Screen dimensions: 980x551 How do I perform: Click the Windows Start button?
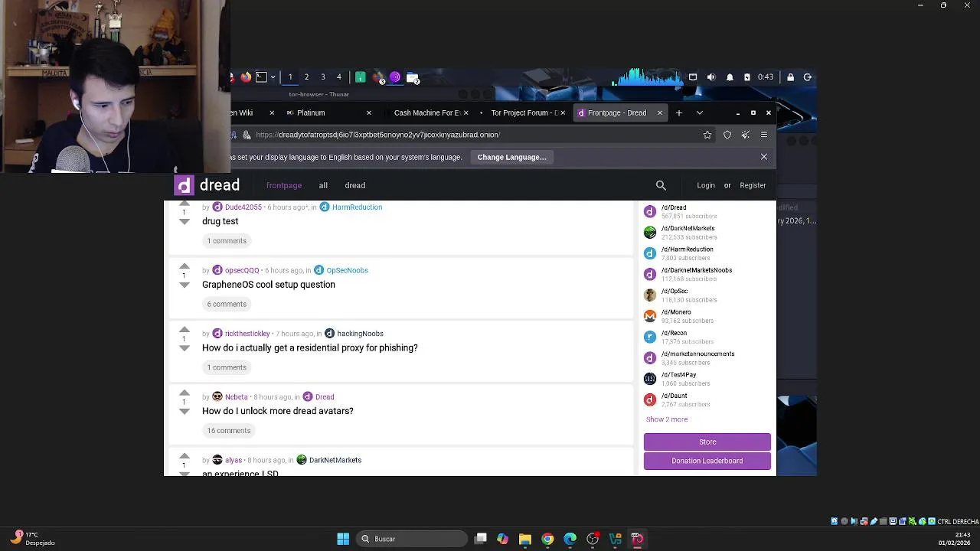[343, 539]
